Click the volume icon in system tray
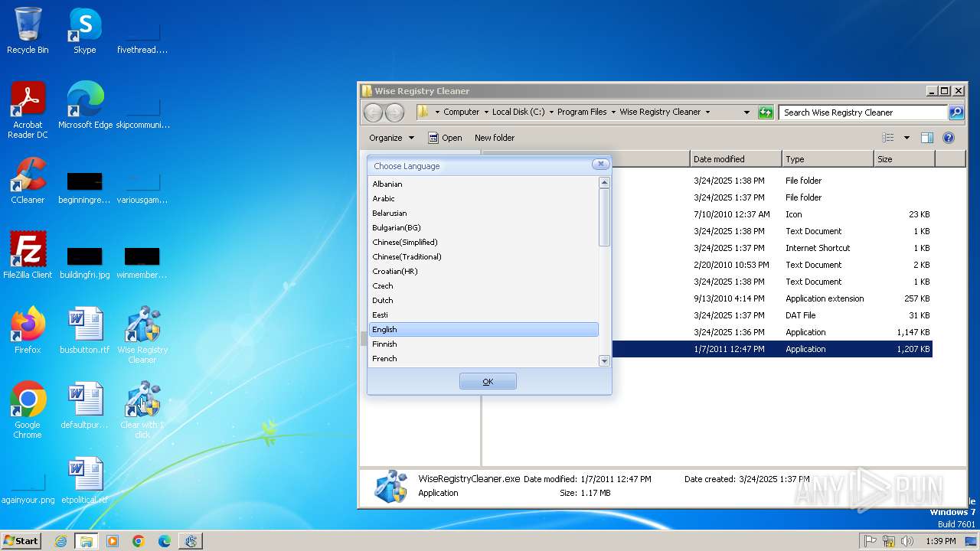The height and width of the screenshot is (551, 980). click(907, 541)
